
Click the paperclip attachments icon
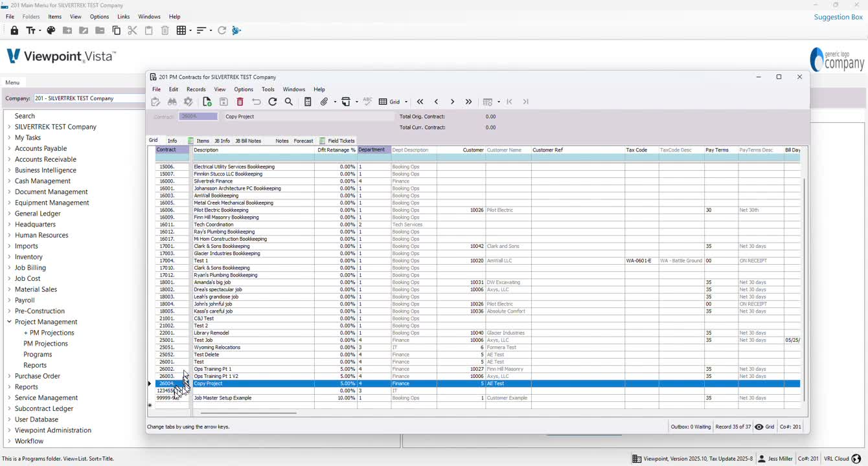[325, 102]
